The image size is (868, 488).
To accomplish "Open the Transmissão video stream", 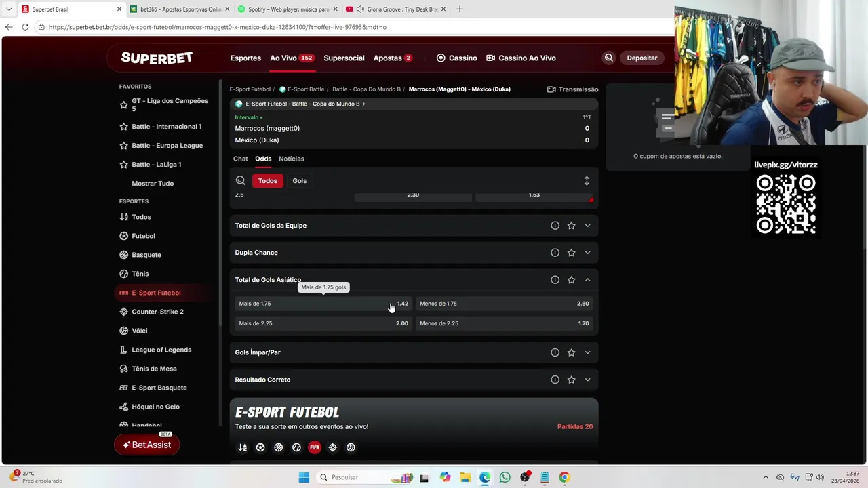I will click(x=573, y=89).
